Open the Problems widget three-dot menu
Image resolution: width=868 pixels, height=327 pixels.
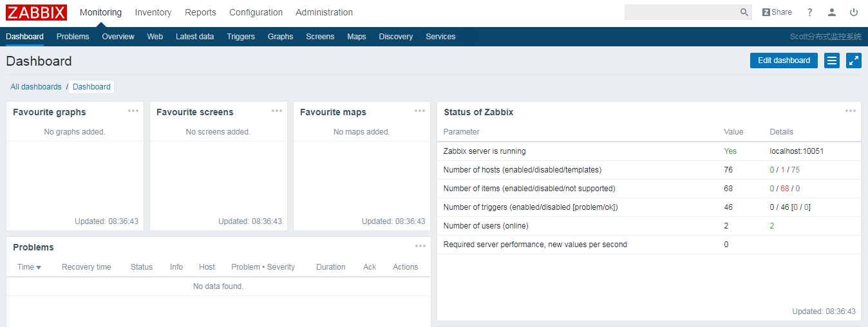click(420, 246)
